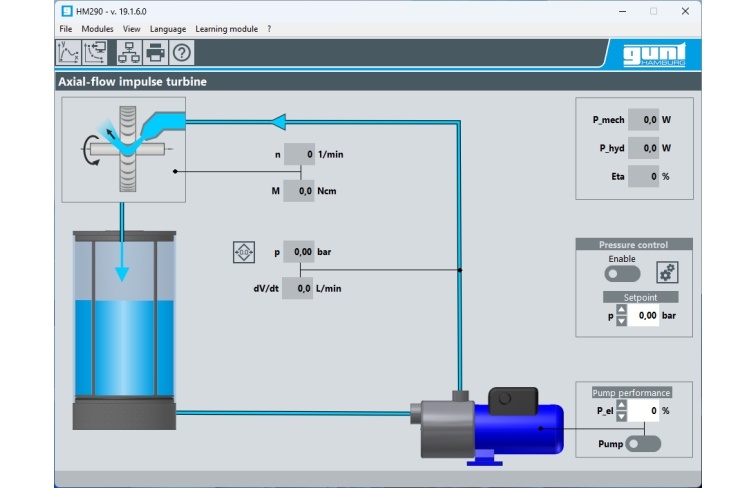Increase P_el pump performance up arrow
This screenshot has height=488, width=755.
tap(621, 405)
